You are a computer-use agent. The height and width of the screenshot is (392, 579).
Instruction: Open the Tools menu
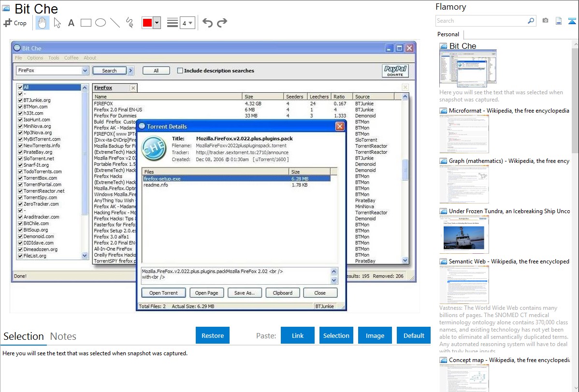click(54, 58)
